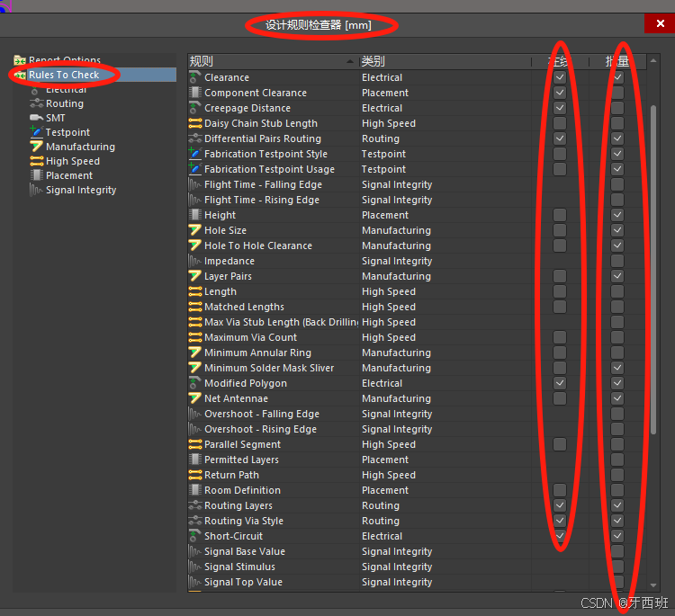Select Manufacturing category in left tree
The width and height of the screenshot is (675, 616).
click(80, 147)
